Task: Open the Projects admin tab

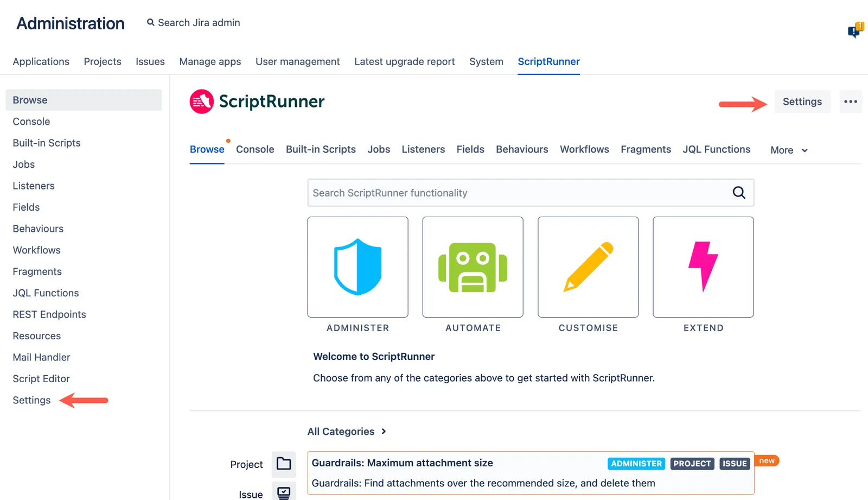Action: coord(103,61)
